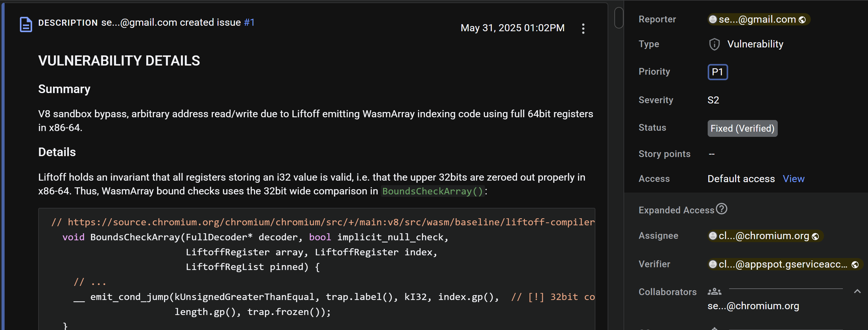The height and width of the screenshot is (330, 868).
Task: Click the globe icon beside Assignee email
Action: tap(815, 236)
